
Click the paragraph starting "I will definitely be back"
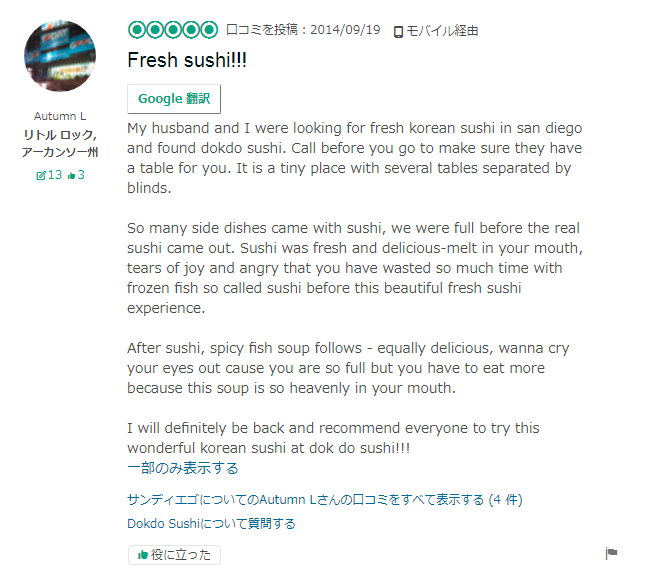coord(333,438)
